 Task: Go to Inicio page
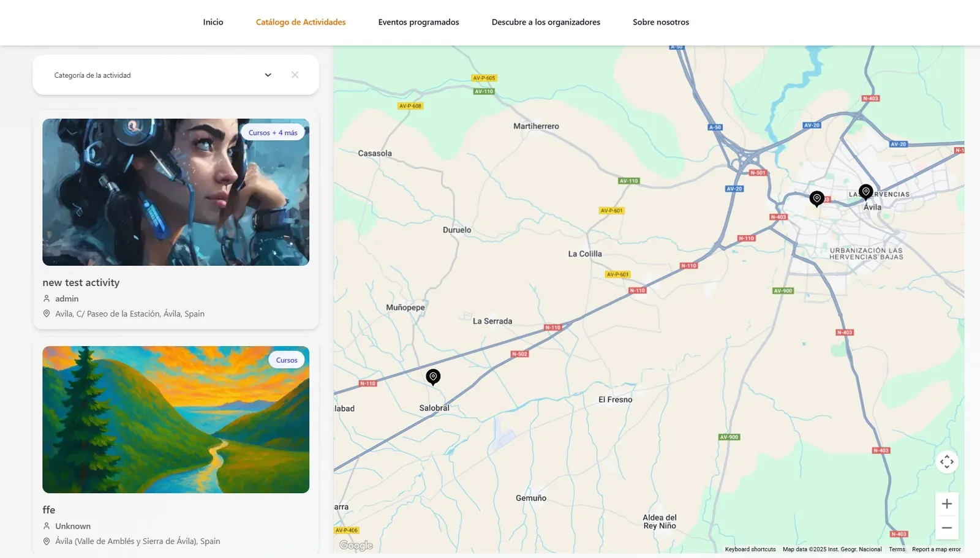coord(213,22)
